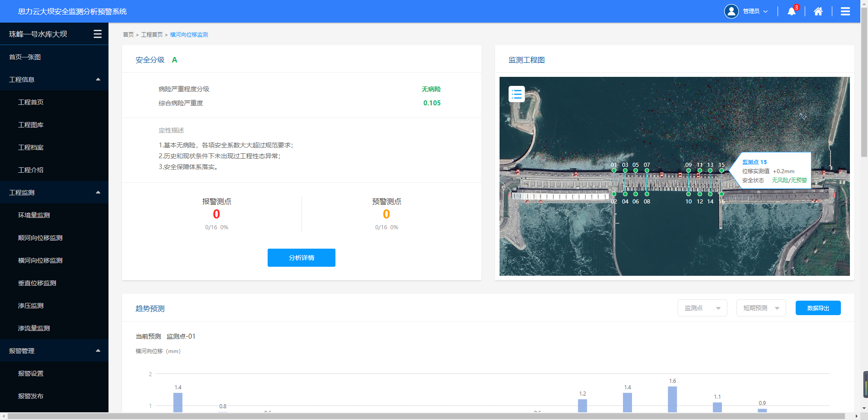
Task: Open the 监测点 dropdown selector
Action: point(702,308)
